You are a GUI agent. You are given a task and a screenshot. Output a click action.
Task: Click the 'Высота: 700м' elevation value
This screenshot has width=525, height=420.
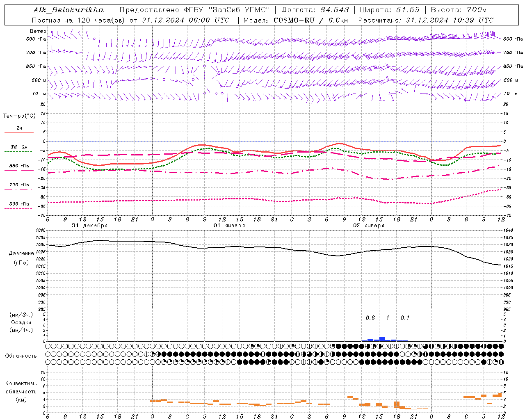pyautogui.click(x=459, y=10)
